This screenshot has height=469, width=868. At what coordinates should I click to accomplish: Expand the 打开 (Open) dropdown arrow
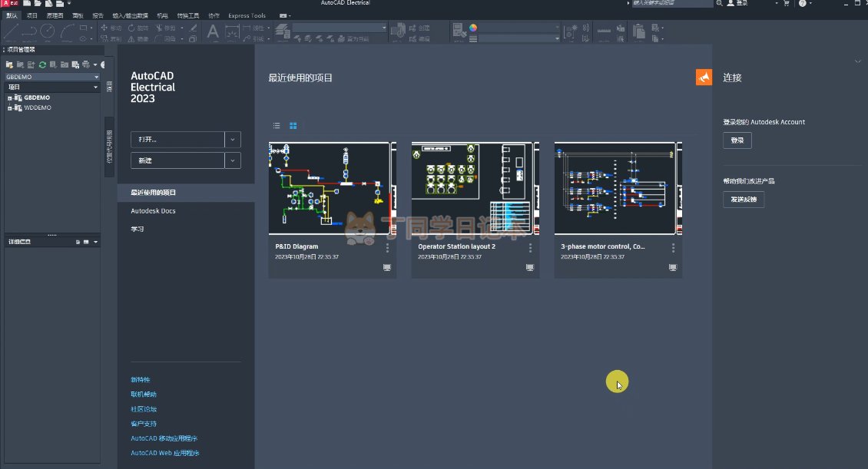click(233, 140)
